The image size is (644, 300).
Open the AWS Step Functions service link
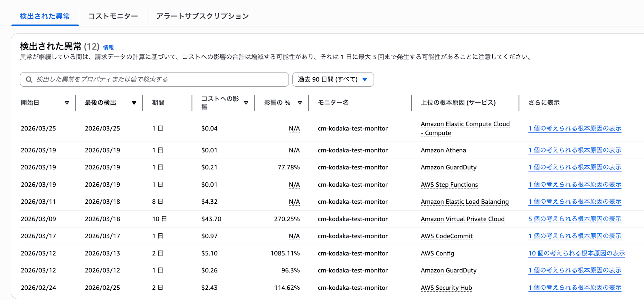(449, 184)
